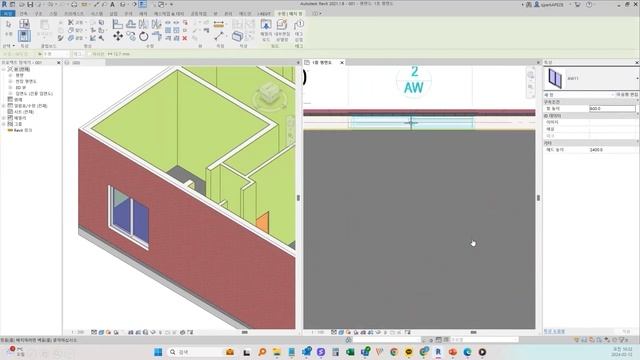640x360 pixels.
Task: Activate the Rotate tool
Action: click(144, 36)
